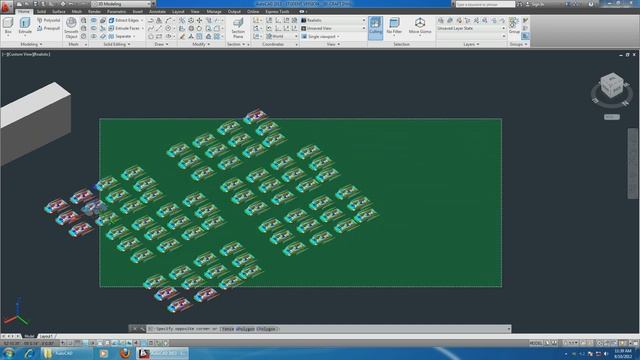Viewport: 640px width, 360px height.
Task: Switch to the Mesh ribbon tab
Action: (76, 11)
